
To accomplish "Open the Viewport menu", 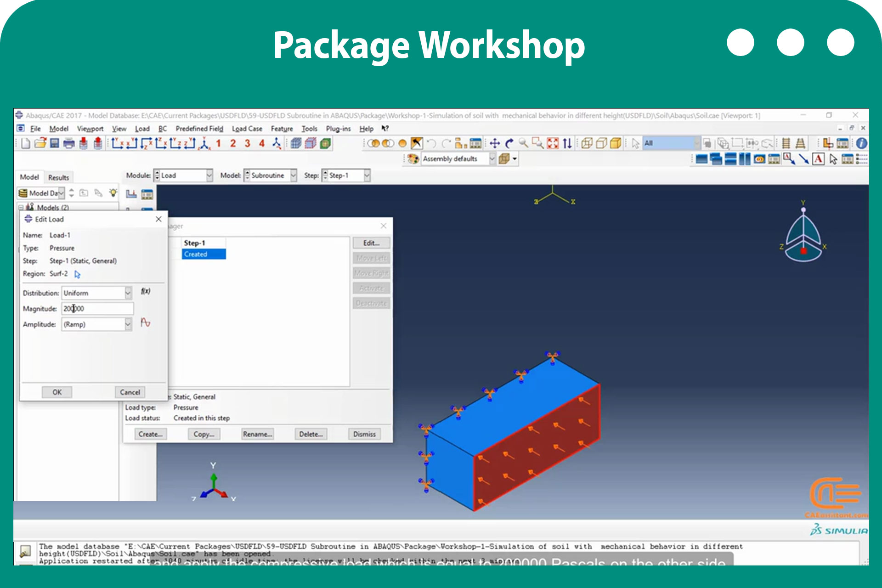I will 90,129.
